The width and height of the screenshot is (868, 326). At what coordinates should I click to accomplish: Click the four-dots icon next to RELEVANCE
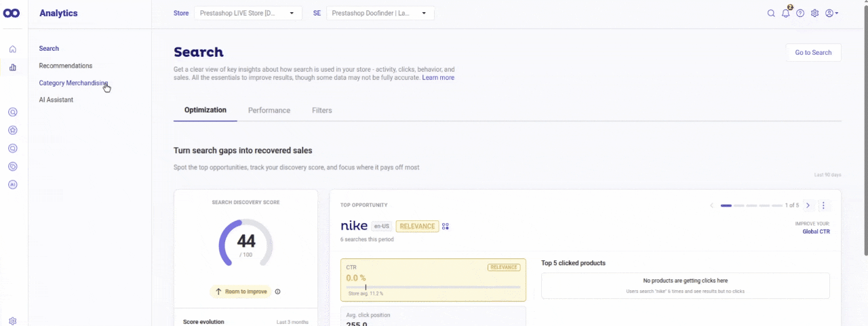tap(446, 226)
